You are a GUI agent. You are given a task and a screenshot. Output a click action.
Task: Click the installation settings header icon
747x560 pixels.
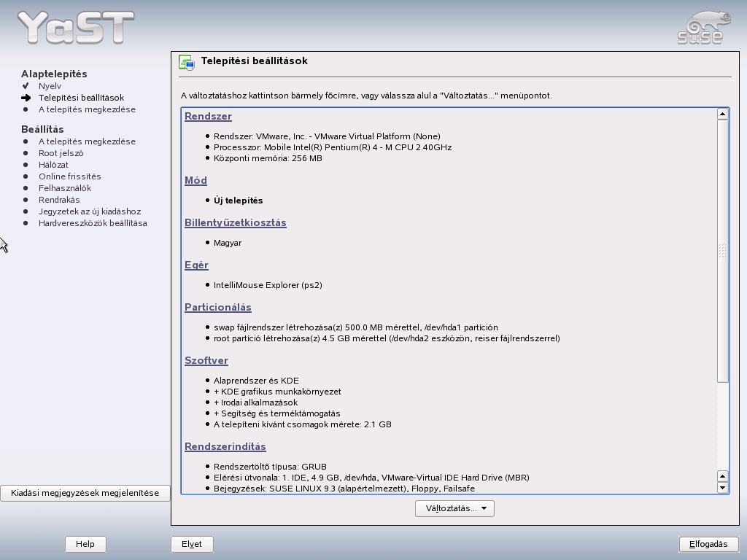186,63
